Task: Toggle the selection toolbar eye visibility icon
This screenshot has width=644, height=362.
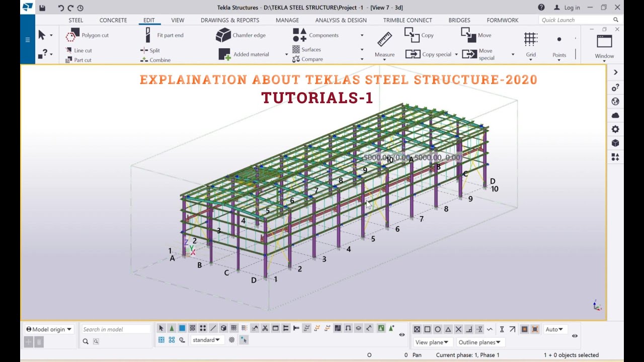Action: (x=402, y=335)
